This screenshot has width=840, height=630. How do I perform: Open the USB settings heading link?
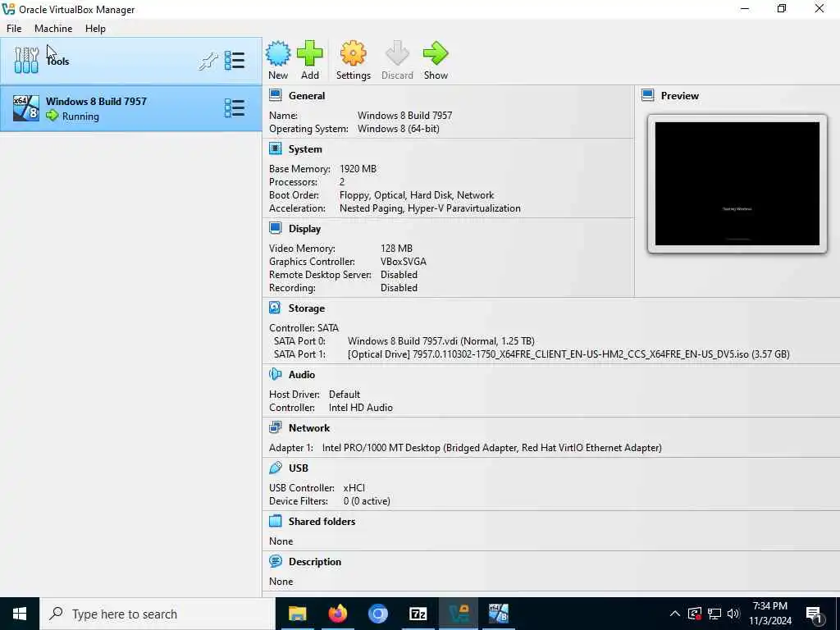pyautogui.click(x=299, y=468)
